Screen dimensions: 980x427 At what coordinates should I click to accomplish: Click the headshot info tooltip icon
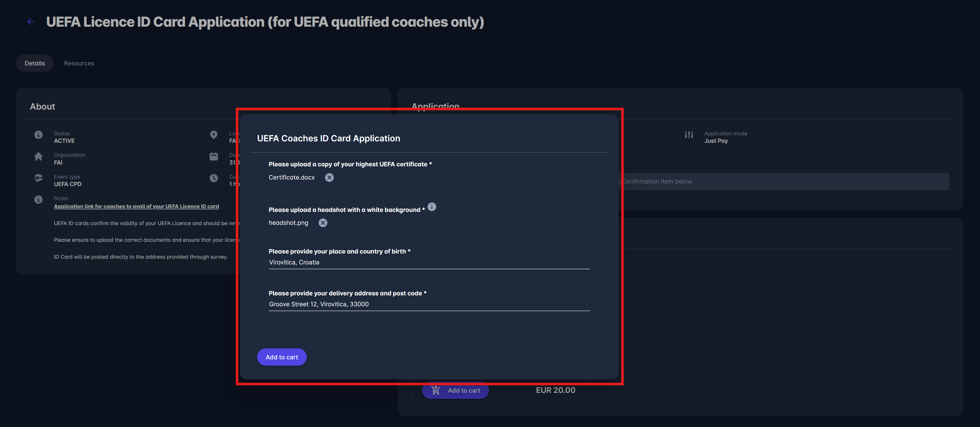coord(432,207)
